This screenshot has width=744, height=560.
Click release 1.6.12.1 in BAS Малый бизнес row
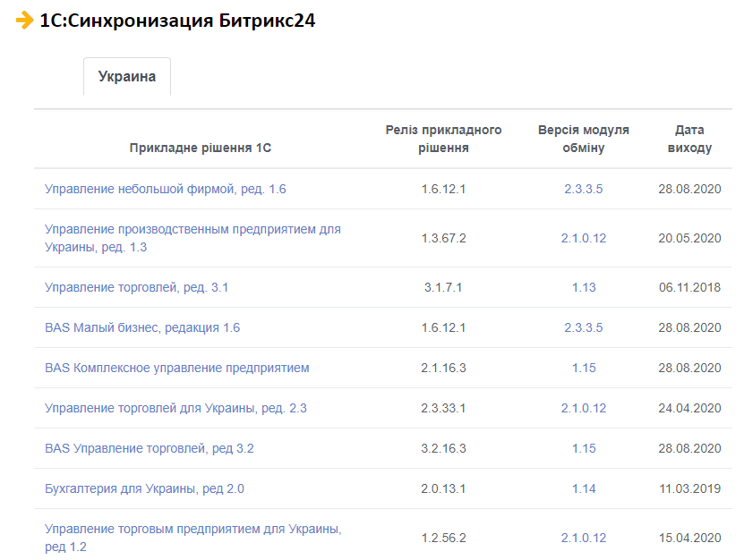click(x=444, y=327)
